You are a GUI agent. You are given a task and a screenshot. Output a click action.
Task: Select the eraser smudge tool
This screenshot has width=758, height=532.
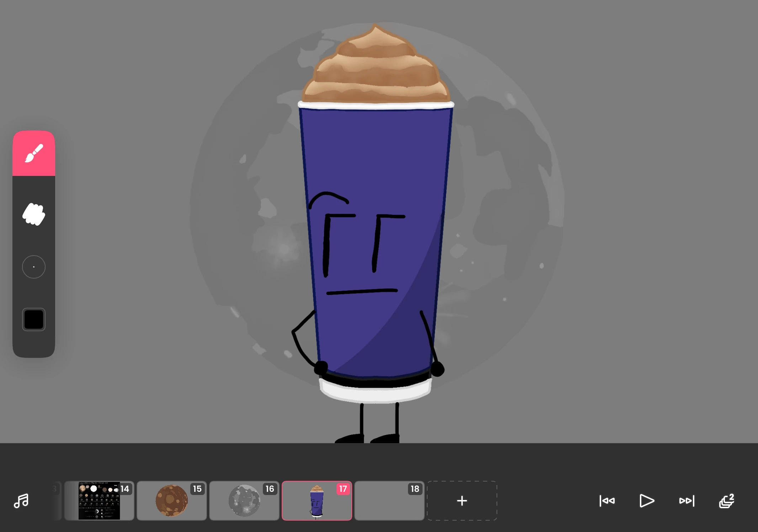[34, 214]
